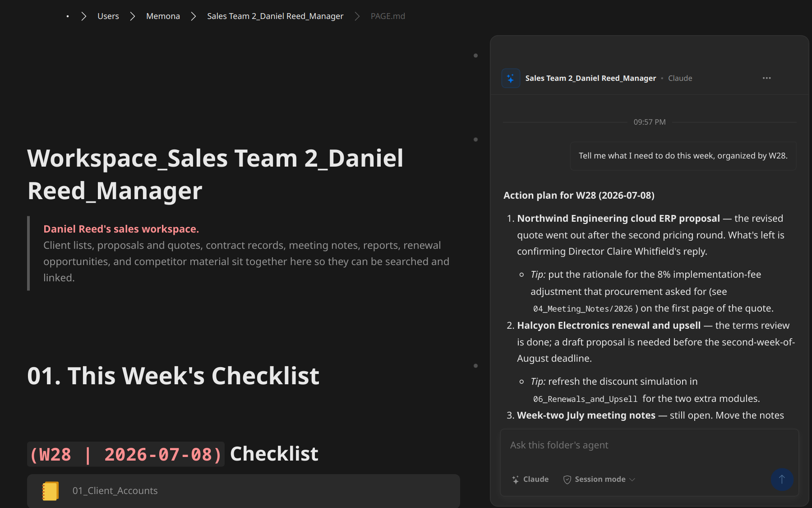The image size is (812, 508).
Task: Select the PAGE.md breadcrumb
Action: (x=388, y=16)
